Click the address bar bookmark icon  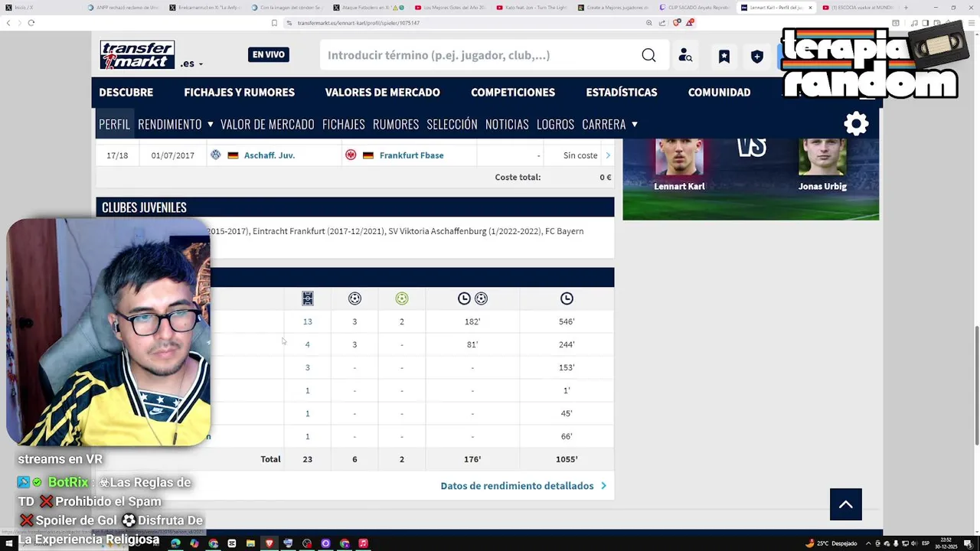click(x=274, y=23)
